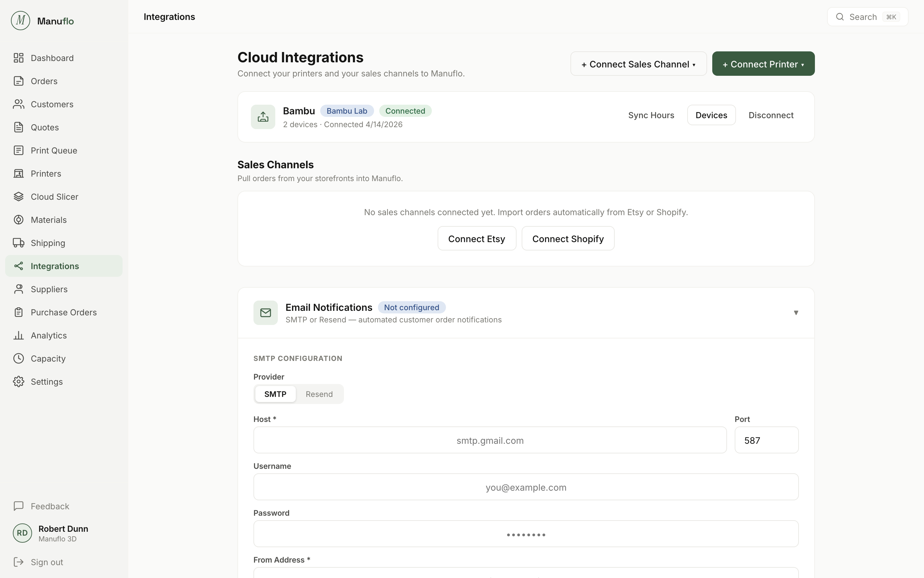Click the Printers icon in sidebar
Viewport: 924px width, 578px height.
tap(18, 173)
